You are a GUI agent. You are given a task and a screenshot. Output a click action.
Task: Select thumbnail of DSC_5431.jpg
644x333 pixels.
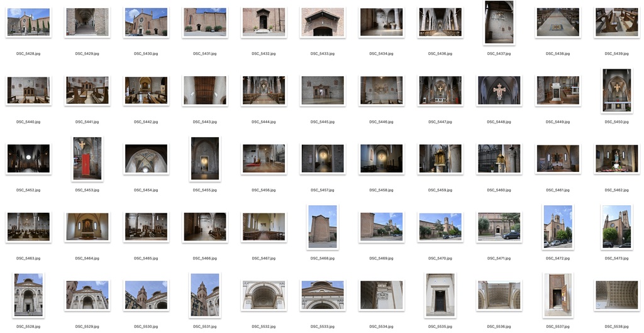[205, 22]
